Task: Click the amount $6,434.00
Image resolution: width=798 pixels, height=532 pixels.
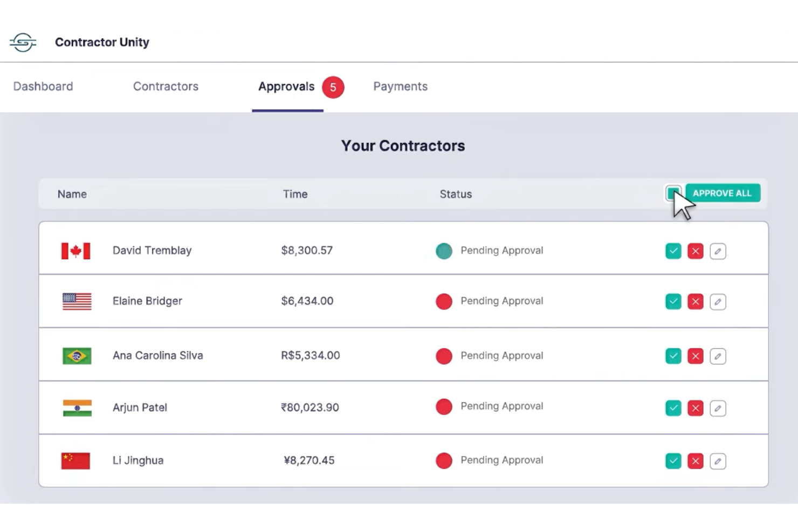Action: (x=307, y=301)
